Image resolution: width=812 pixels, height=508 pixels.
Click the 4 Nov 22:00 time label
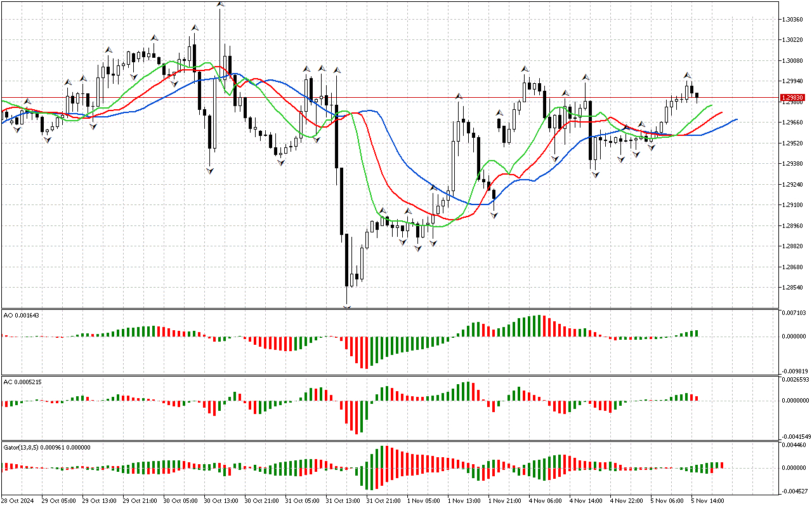626,500
